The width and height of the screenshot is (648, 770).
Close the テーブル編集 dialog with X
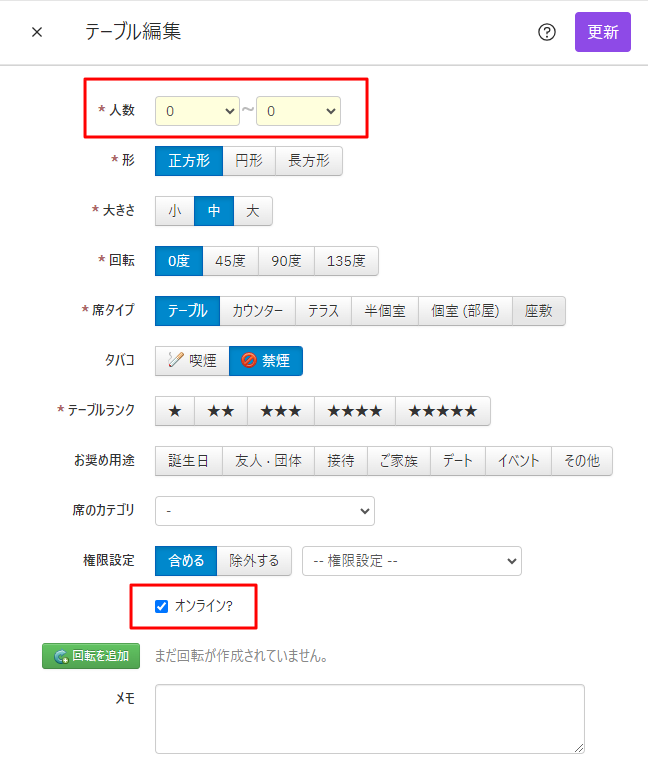[37, 32]
